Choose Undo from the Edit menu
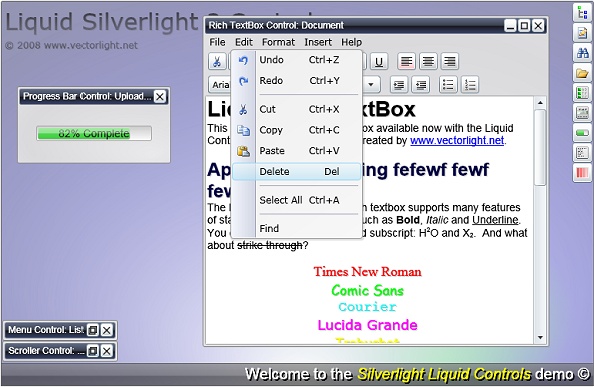This screenshot has width=594, height=387. tap(296, 60)
